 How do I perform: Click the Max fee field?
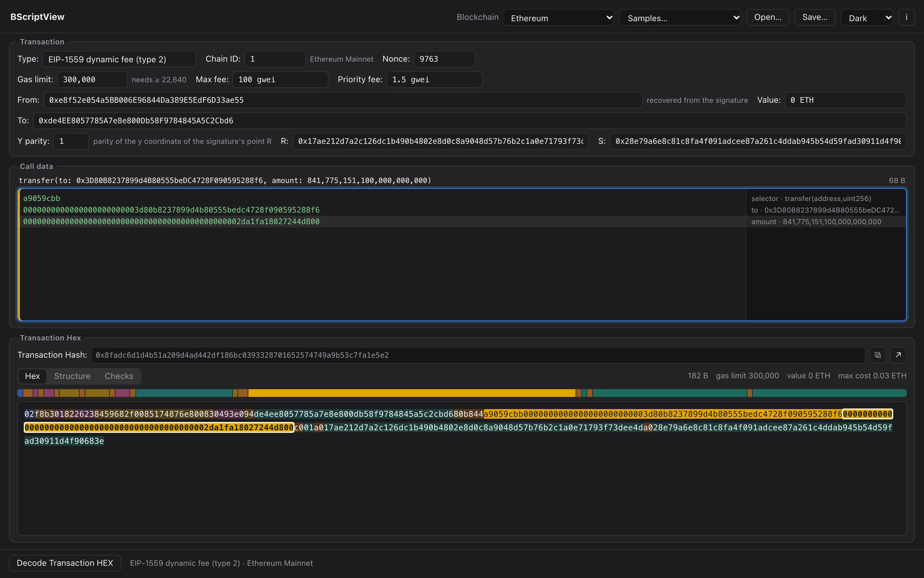(x=280, y=80)
